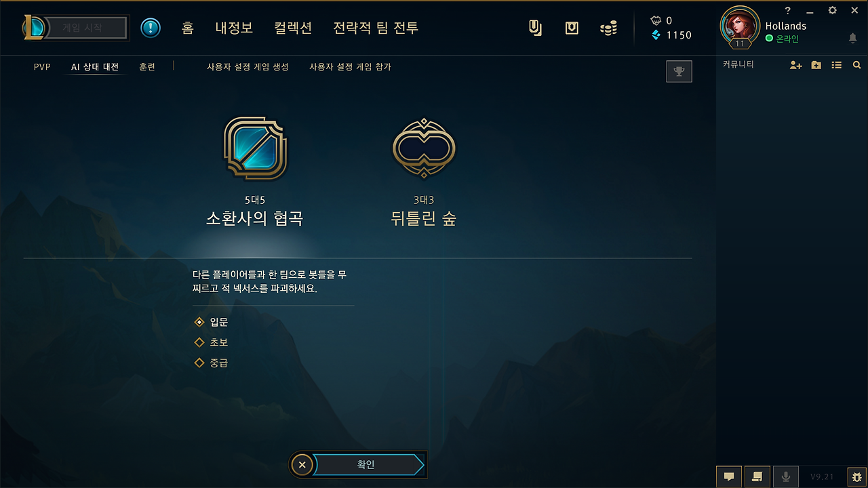This screenshot has height=488, width=868.
Task: Search friends with the magnifier icon
Action: [856, 65]
